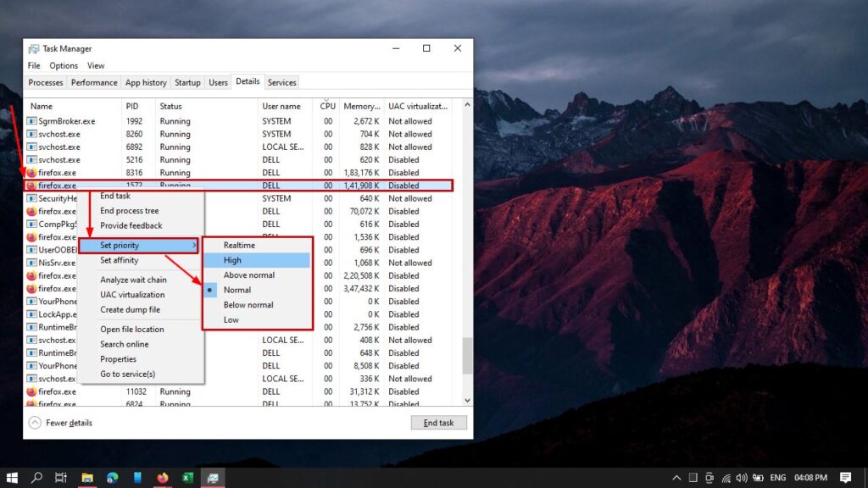The image size is (868, 488).
Task: Click the End task button at bottom right
Action: click(x=438, y=423)
